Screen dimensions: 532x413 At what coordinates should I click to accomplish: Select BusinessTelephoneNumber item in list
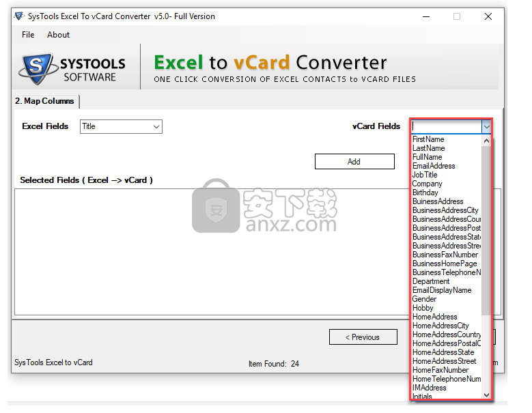pos(447,272)
